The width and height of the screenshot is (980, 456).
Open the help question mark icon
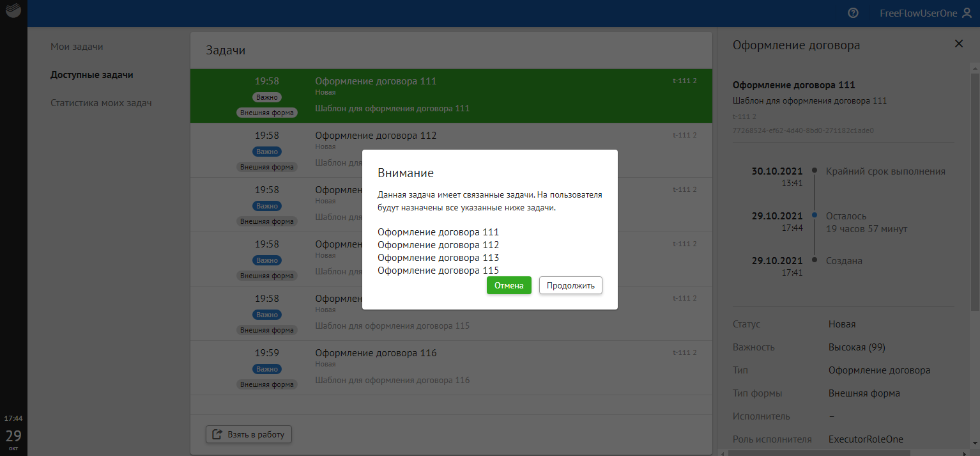852,13
